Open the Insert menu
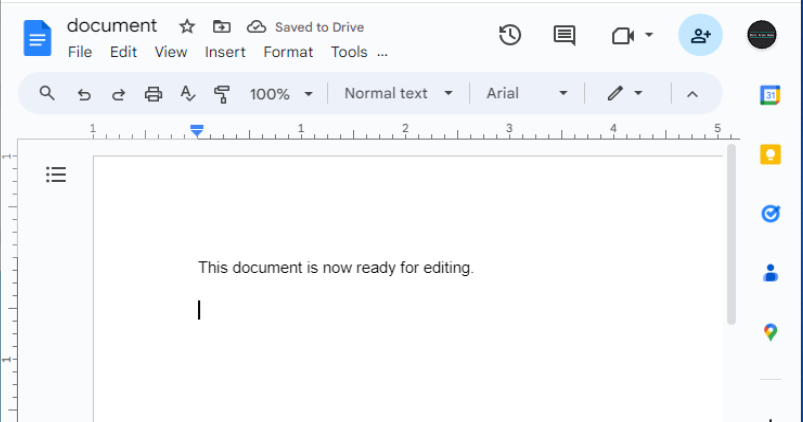This screenshot has width=803, height=422. pyautogui.click(x=225, y=52)
